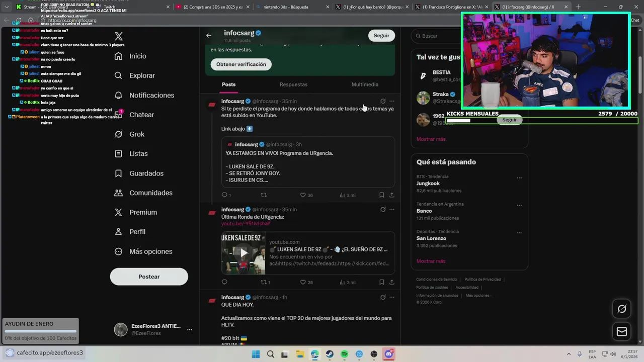Screen dimensions: 644x362
Task: Open Grok icon on the Última Ronda post
Action: pyautogui.click(x=383, y=209)
